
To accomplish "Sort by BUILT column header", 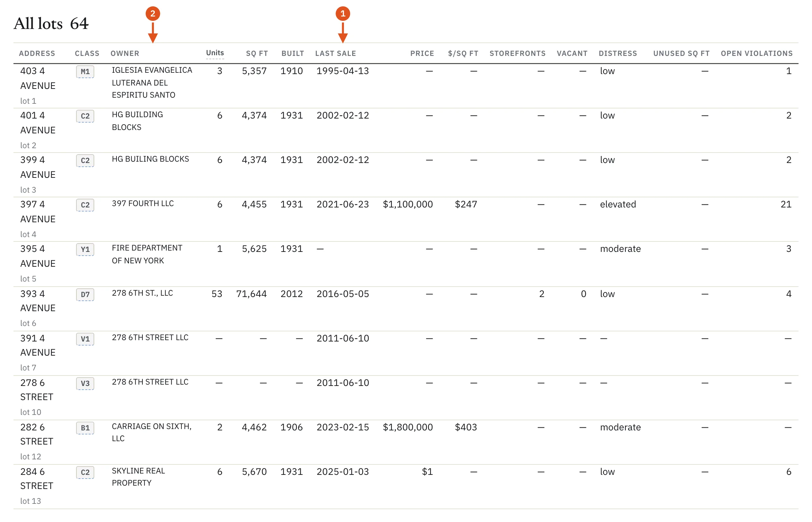I will tap(293, 54).
